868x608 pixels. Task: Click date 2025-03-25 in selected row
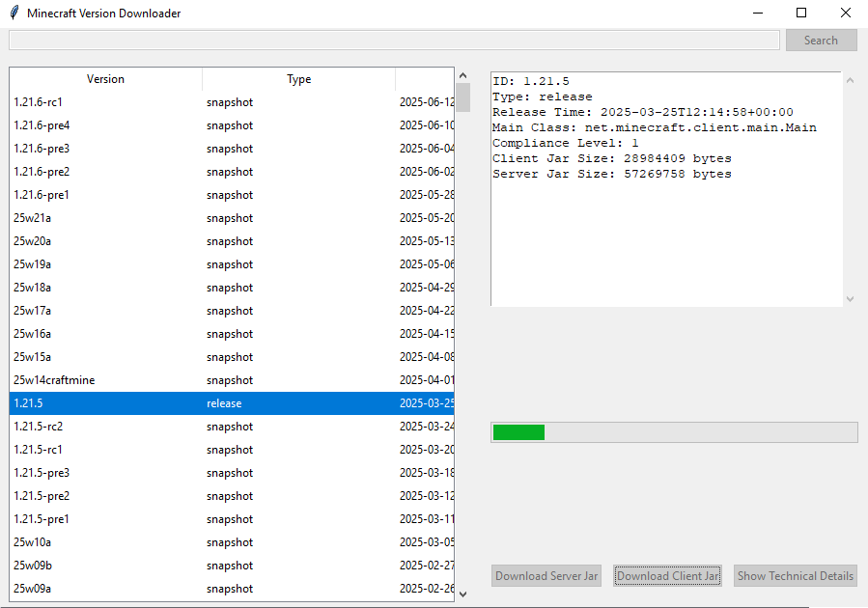coord(427,403)
